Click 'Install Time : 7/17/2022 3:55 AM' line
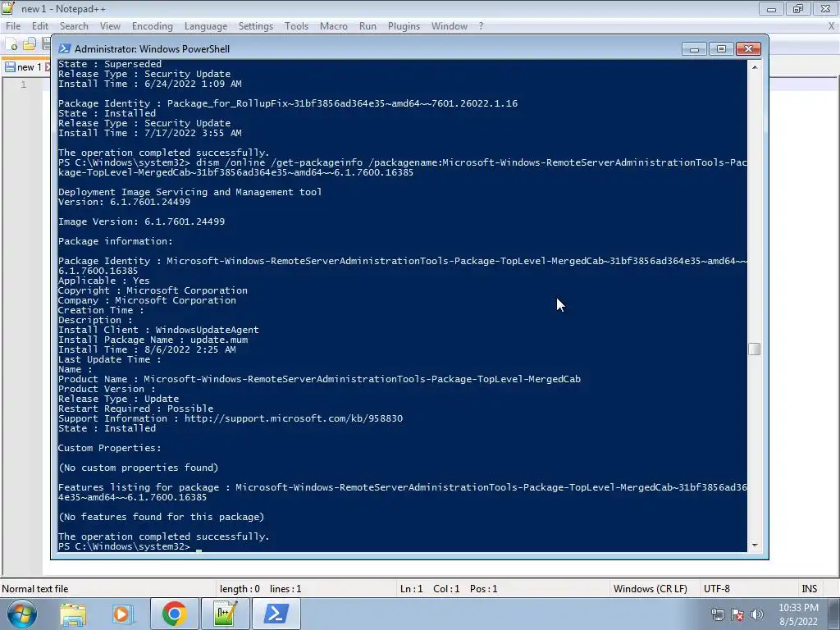 coord(150,133)
